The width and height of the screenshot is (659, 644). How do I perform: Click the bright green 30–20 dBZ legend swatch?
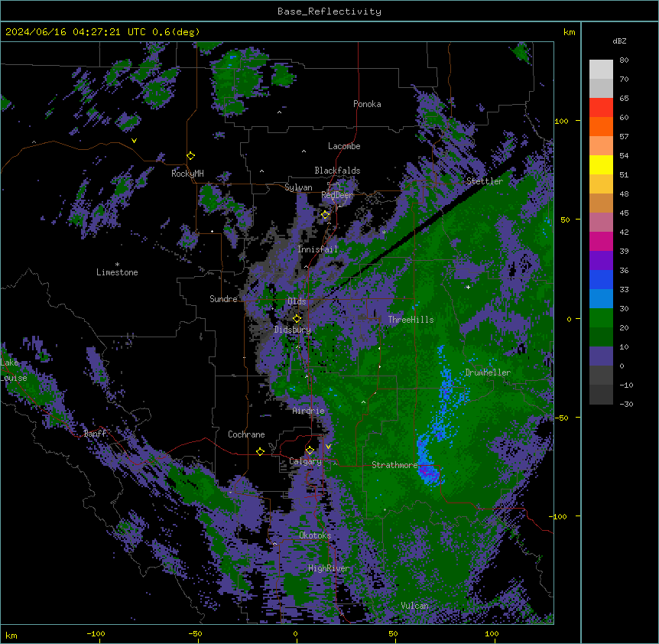point(601,318)
